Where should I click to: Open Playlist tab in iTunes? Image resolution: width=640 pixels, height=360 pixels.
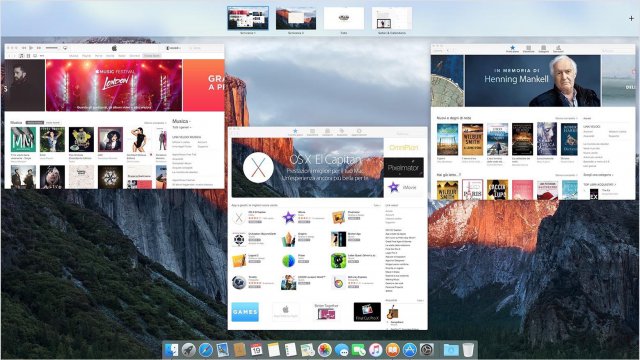click(86, 56)
